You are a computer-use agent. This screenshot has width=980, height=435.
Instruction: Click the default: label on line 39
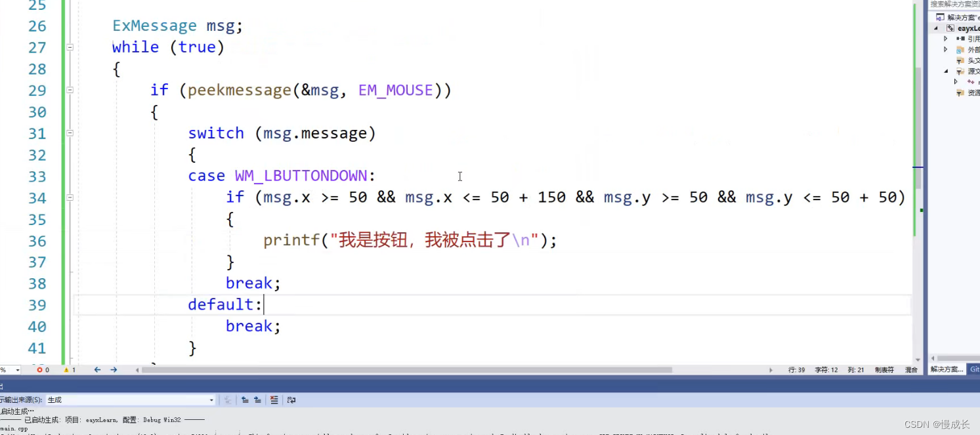point(225,304)
